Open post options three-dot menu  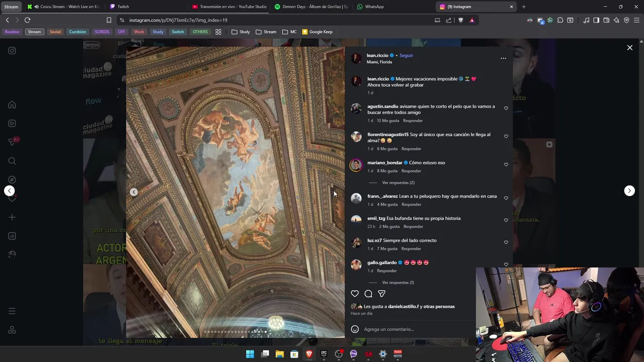pos(503,58)
